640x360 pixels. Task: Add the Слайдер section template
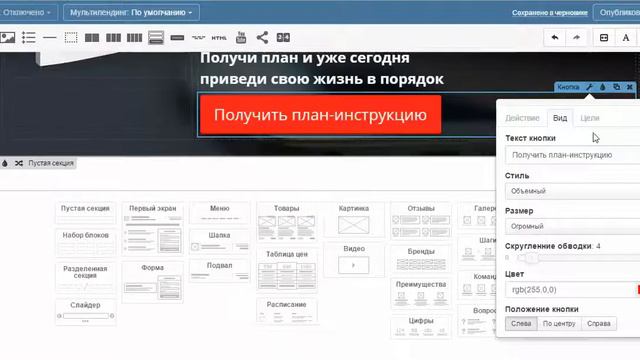point(85,312)
